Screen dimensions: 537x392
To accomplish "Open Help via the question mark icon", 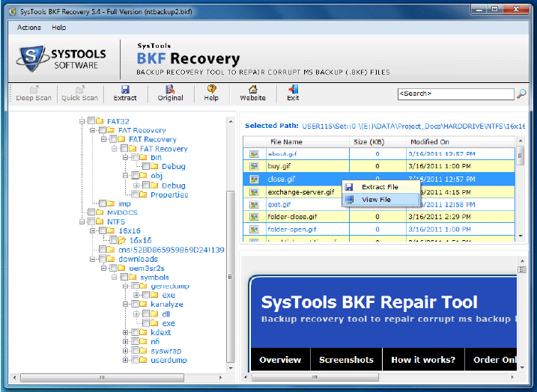I will (x=211, y=89).
